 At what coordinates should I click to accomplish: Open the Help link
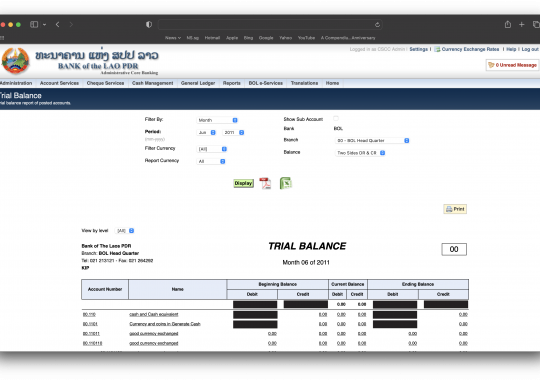pos(511,49)
